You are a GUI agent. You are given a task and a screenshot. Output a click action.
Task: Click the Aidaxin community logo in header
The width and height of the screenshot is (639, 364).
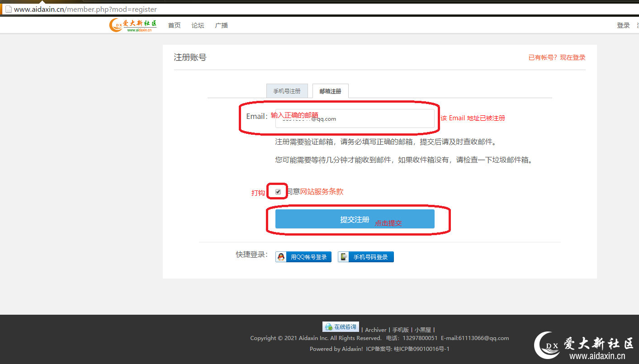133,25
